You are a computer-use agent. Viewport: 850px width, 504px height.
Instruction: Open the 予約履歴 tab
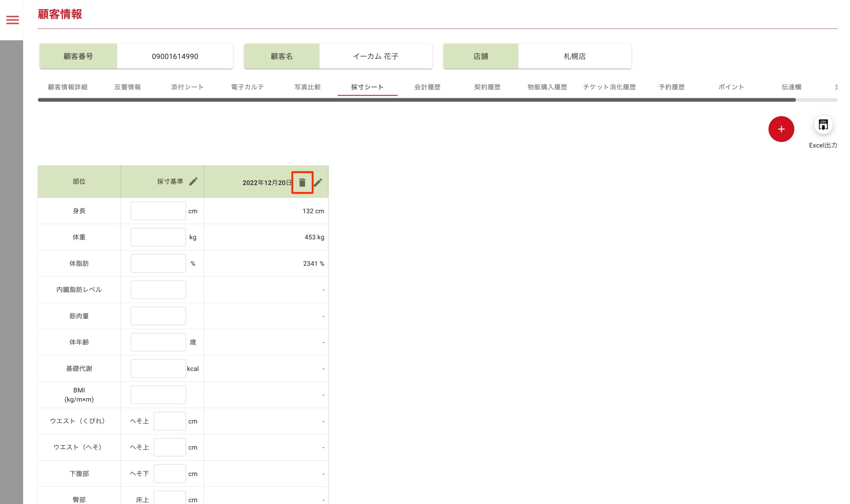(671, 87)
